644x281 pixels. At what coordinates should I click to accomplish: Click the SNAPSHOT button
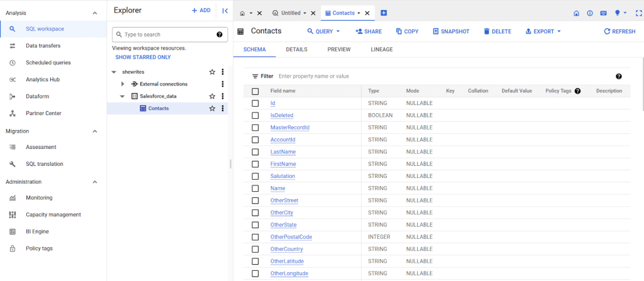coord(451,31)
